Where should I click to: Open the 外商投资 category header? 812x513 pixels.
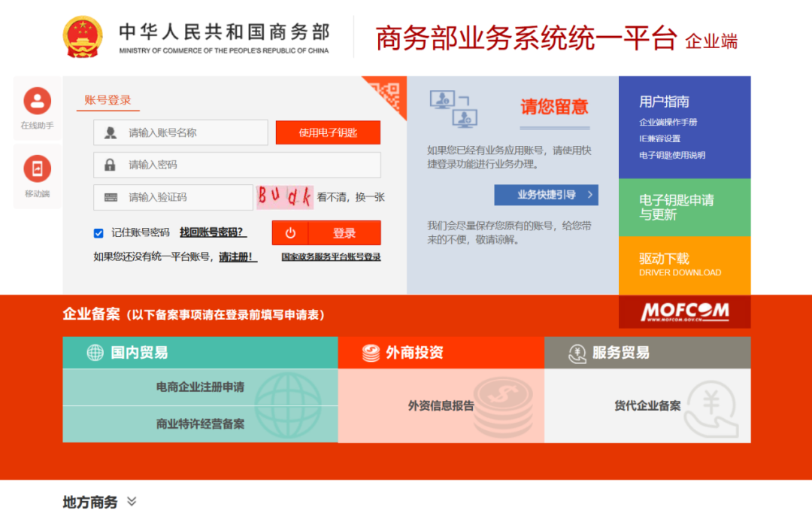pos(441,353)
